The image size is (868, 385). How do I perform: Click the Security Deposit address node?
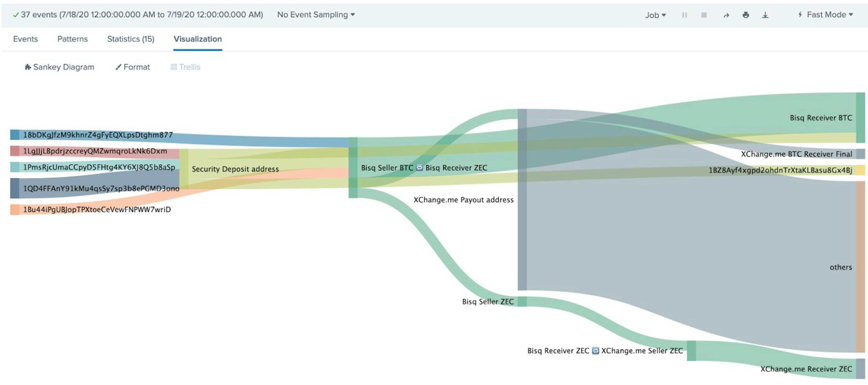pos(184,169)
